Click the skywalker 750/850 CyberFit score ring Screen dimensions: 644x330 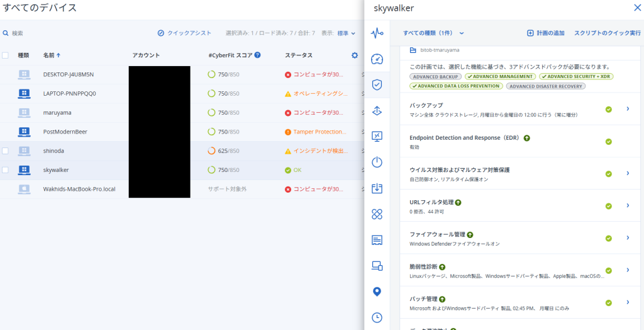coord(211,170)
